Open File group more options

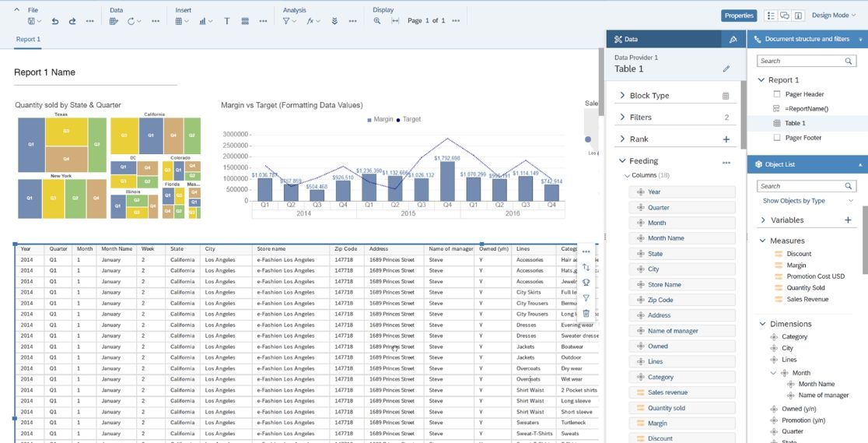point(89,21)
